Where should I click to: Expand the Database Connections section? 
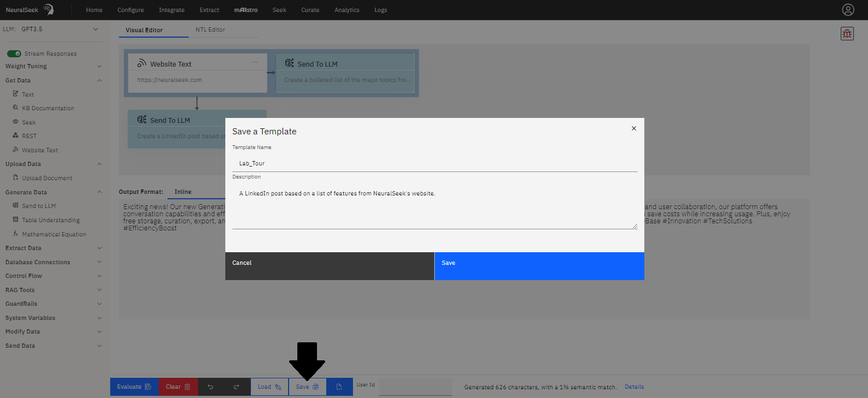pyautogui.click(x=53, y=262)
